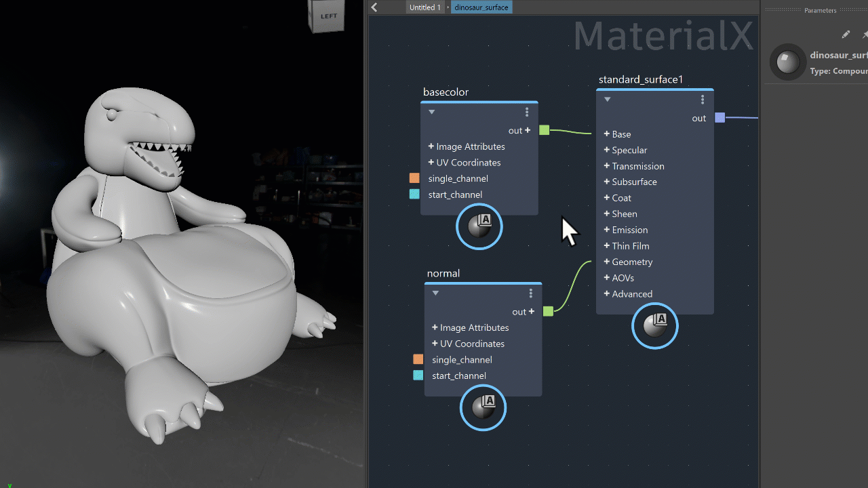Image resolution: width=868 pixels, height=488 pixels.
Task: Open the basecolor node's three-dot options menu
Action: (x=527, y=112)
